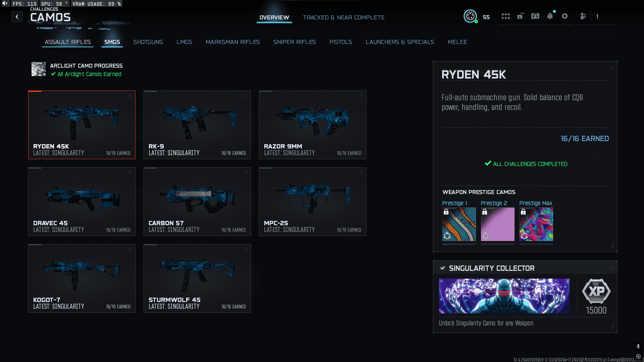
Task: Select the Prestige 1 camo swatch
Action: [x=459, y=224]
